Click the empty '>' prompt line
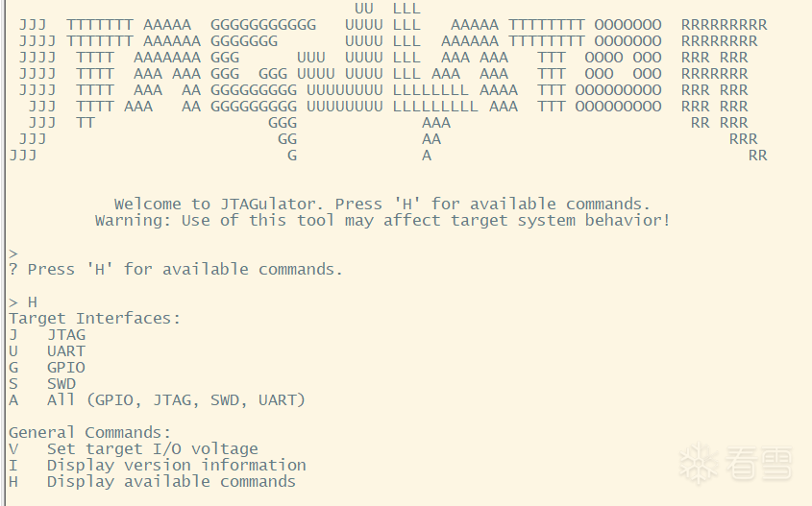The image size is (812, 506). [13, 253]
